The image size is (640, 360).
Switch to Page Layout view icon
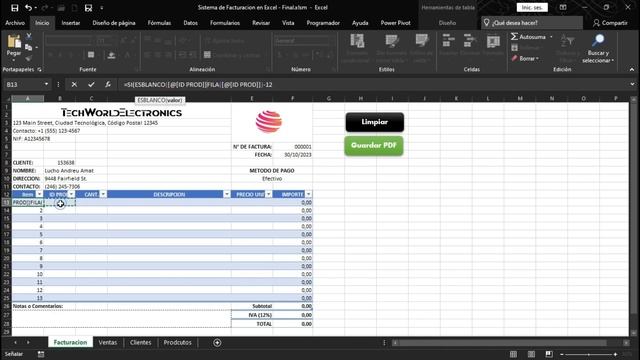pos(531,354)
